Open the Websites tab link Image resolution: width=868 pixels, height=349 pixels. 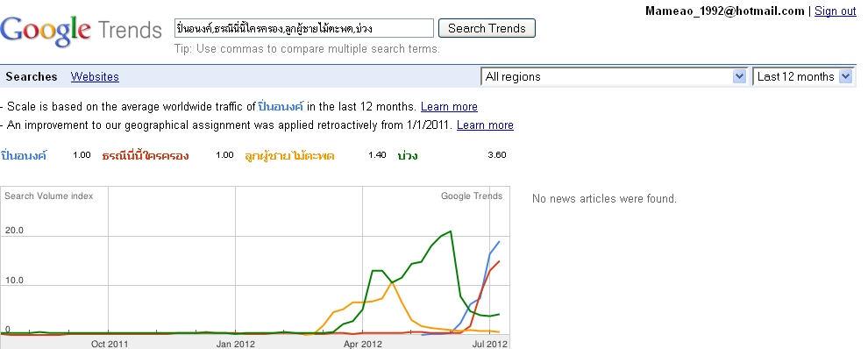click(x=95, y=76)
